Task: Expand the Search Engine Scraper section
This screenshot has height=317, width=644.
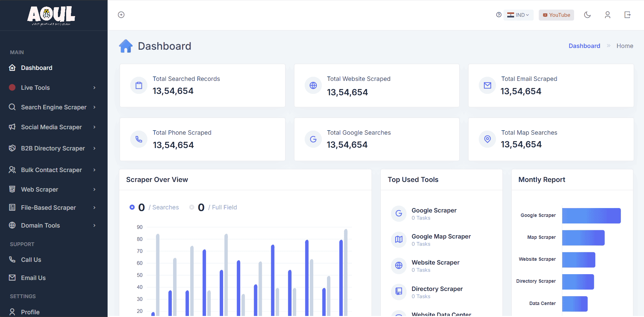Action: (53, 107)
